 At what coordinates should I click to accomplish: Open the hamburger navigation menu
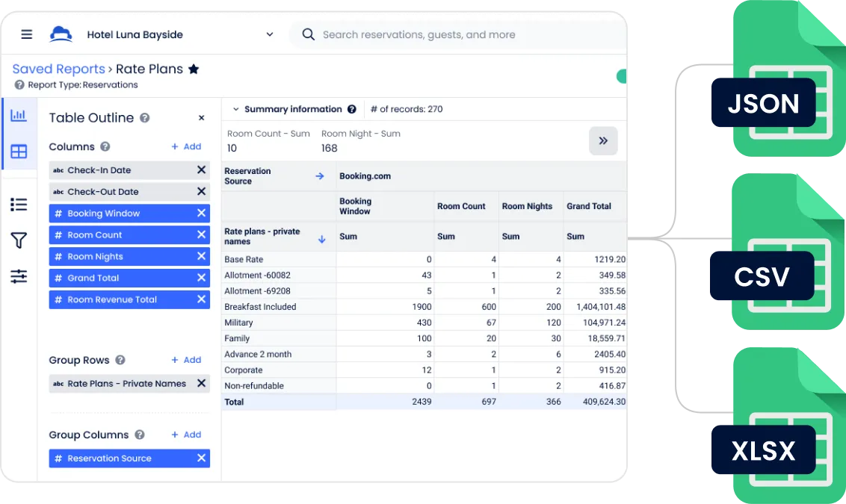[x=26, y=34]
